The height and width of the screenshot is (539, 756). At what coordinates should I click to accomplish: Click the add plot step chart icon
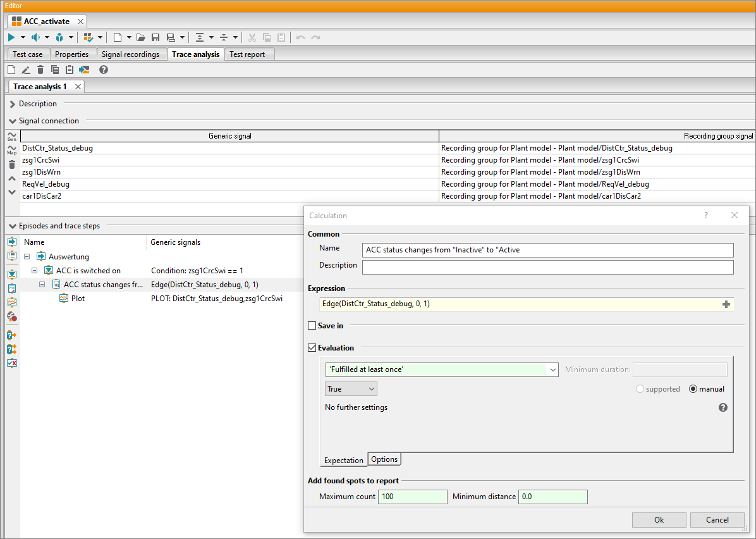12,302
